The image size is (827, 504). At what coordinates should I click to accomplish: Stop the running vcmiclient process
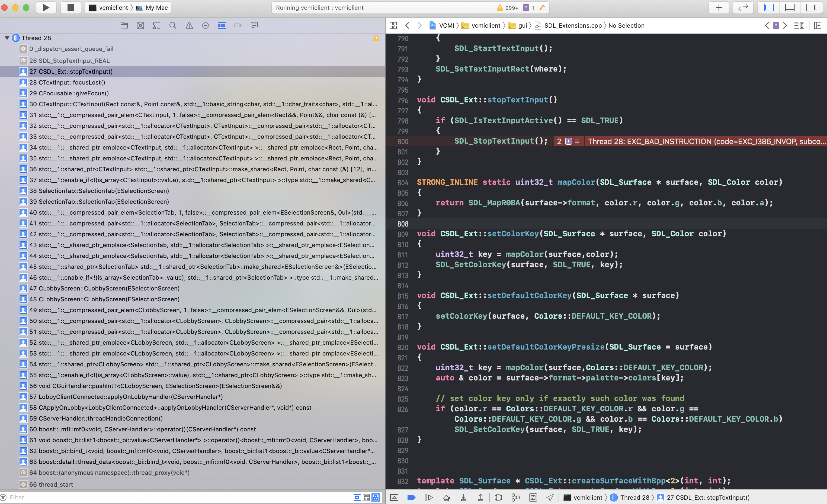coord(70,7)
